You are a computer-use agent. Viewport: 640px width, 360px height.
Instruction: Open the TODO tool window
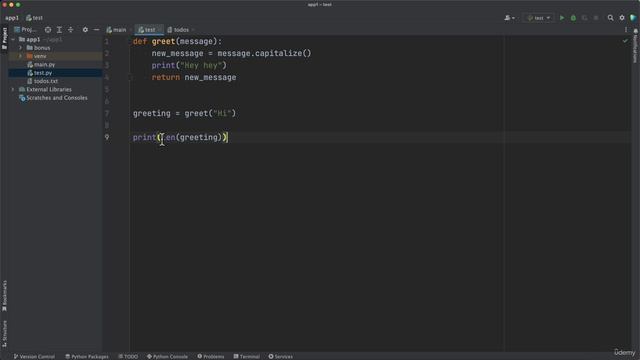pos(128,356)
